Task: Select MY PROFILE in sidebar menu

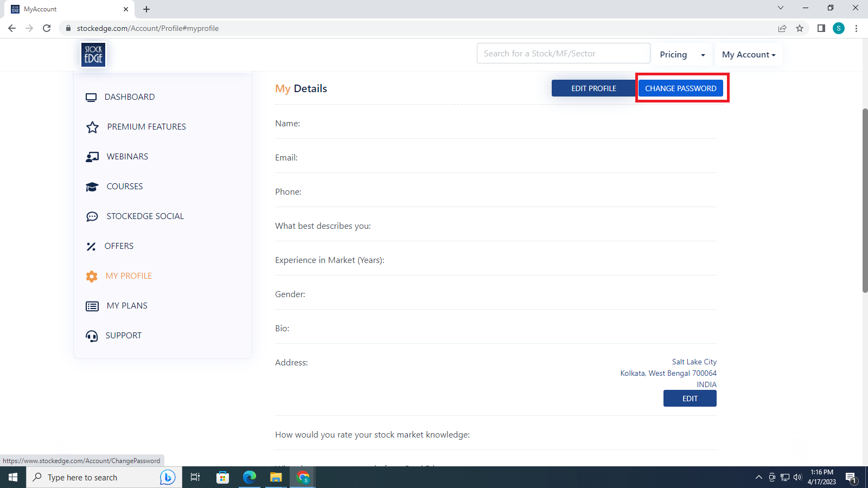Action: 129,276
